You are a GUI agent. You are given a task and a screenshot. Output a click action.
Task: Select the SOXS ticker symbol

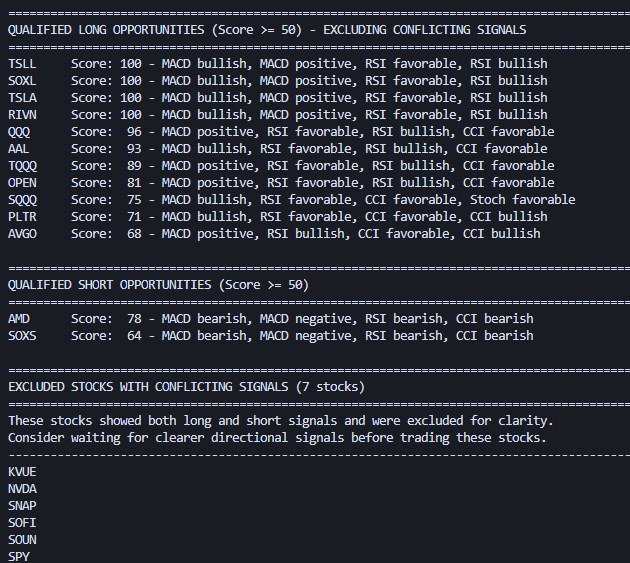(x=22, y=336)
